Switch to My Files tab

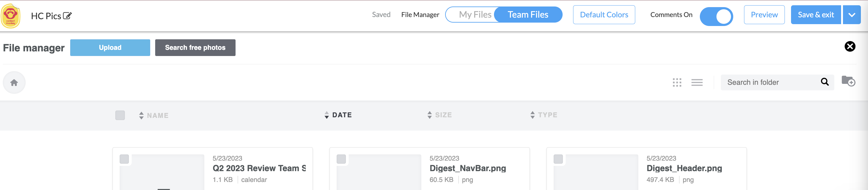(475, 15)
